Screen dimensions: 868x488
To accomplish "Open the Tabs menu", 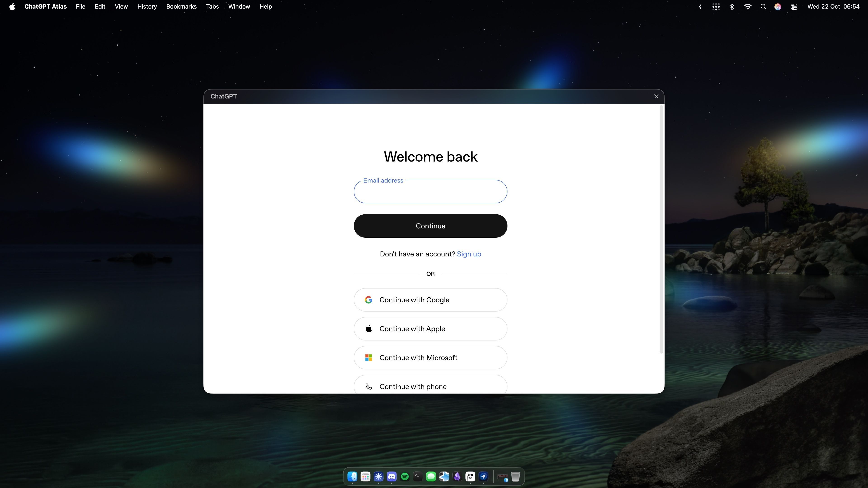I will point(212,7).
